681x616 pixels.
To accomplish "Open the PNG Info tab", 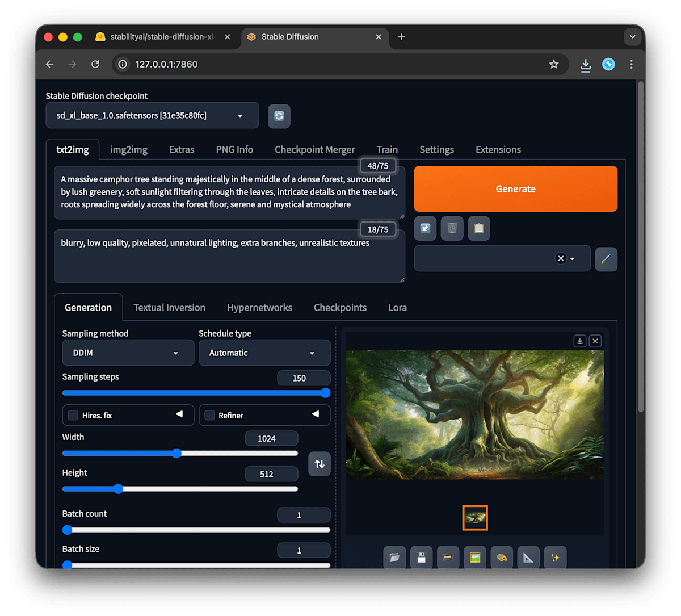I will pyautogui.click(x=234, y=149).
